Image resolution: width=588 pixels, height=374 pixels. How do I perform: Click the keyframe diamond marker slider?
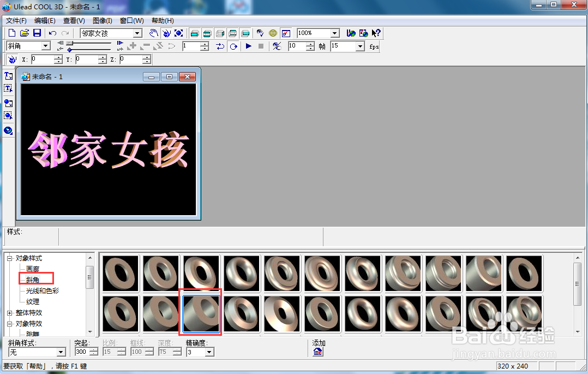[69, 50]
